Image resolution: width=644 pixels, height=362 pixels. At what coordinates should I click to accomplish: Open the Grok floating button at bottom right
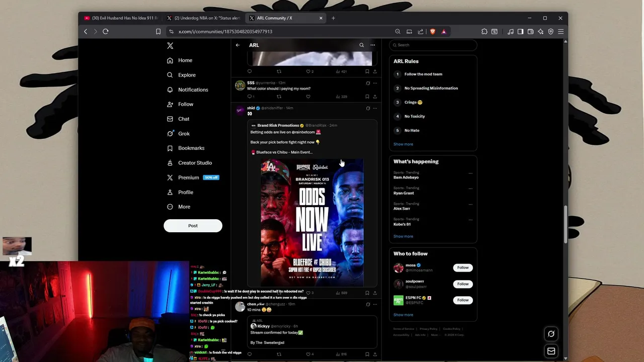point(551,334)
